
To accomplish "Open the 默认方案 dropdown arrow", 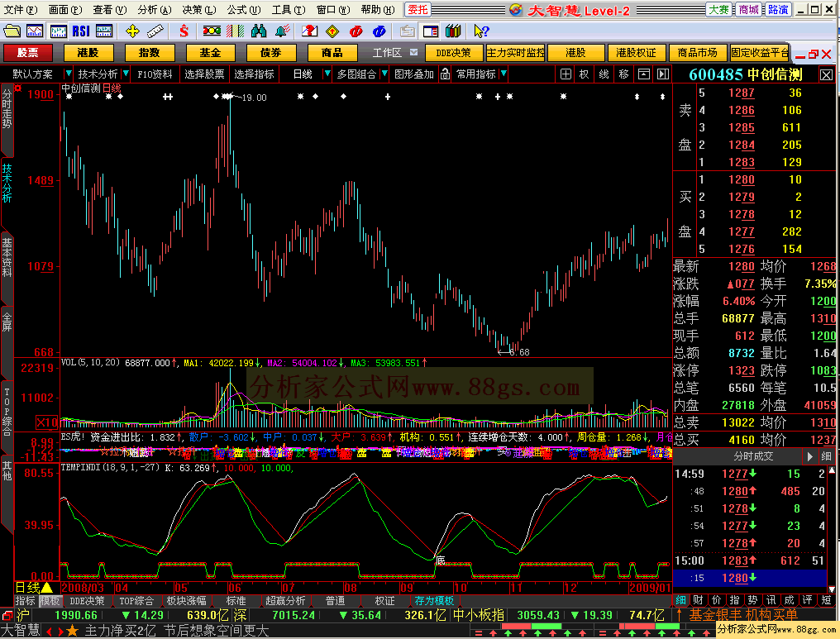I will pos(68,74).
